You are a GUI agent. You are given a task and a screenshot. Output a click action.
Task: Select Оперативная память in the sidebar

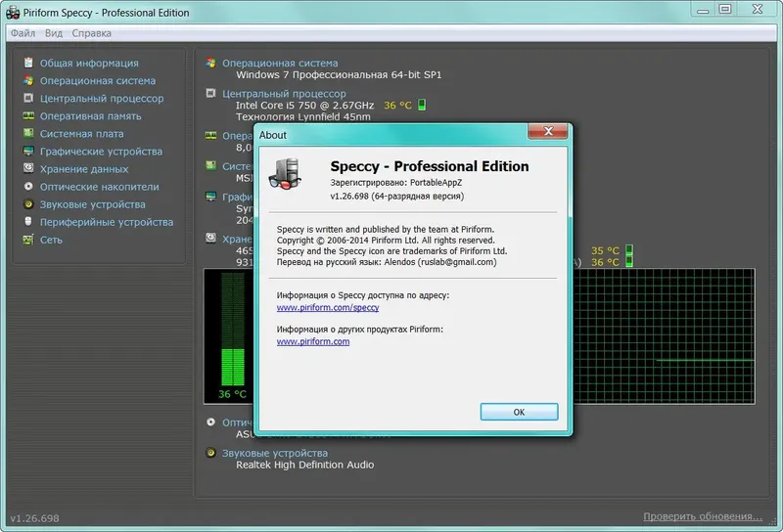click(x=90, y=116)
